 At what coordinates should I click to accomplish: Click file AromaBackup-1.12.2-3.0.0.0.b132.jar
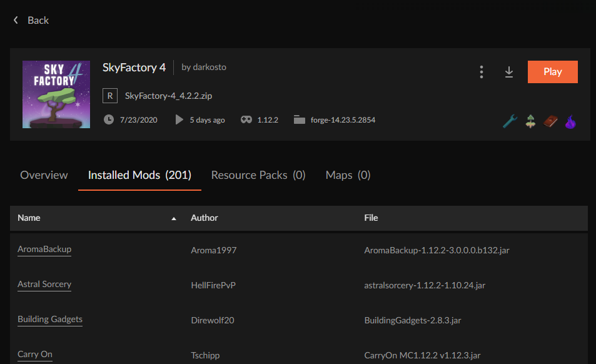tap(437, 250)
